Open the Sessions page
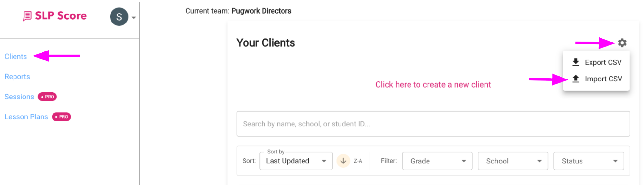644x186 pixels. pyautogui.click(x=19, y=97)
